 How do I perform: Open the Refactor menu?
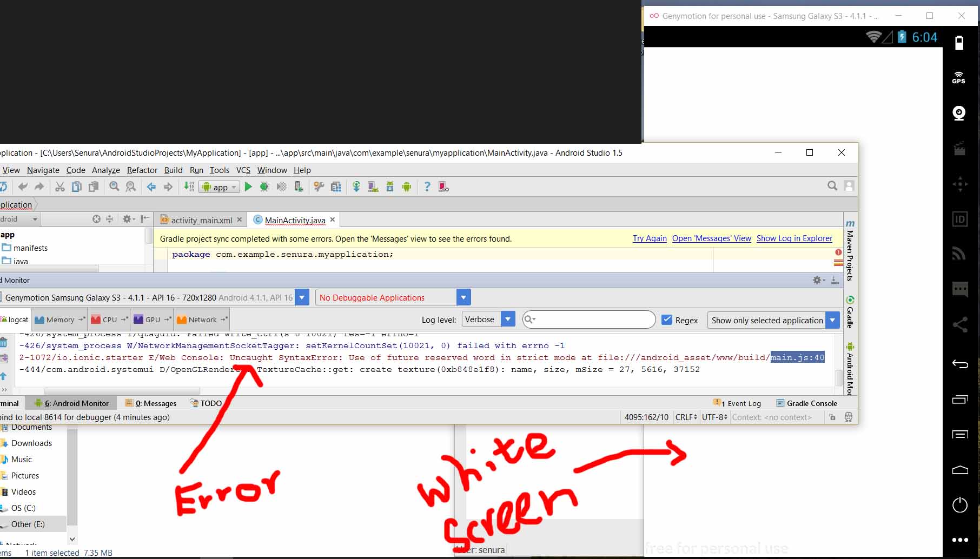142,170
